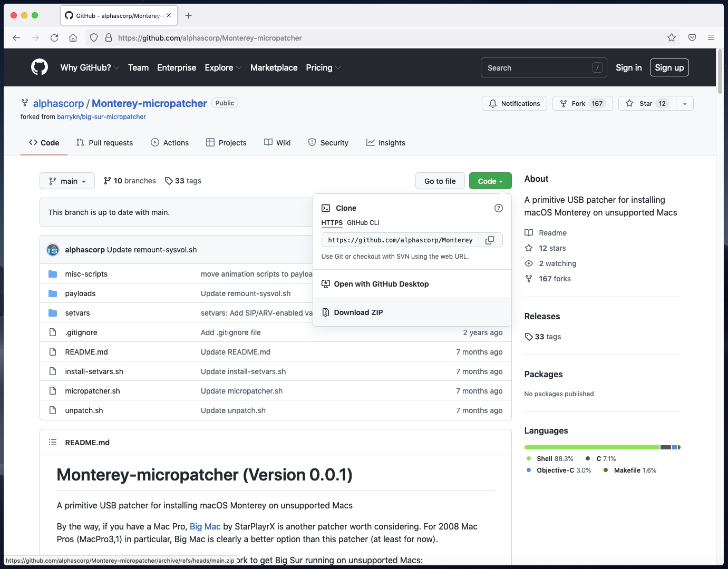Image resolution: width=728 pixels, height=569 pixels.
Task: Open the Insights tab
Action: pyautogui.click(x=386, y=143)
